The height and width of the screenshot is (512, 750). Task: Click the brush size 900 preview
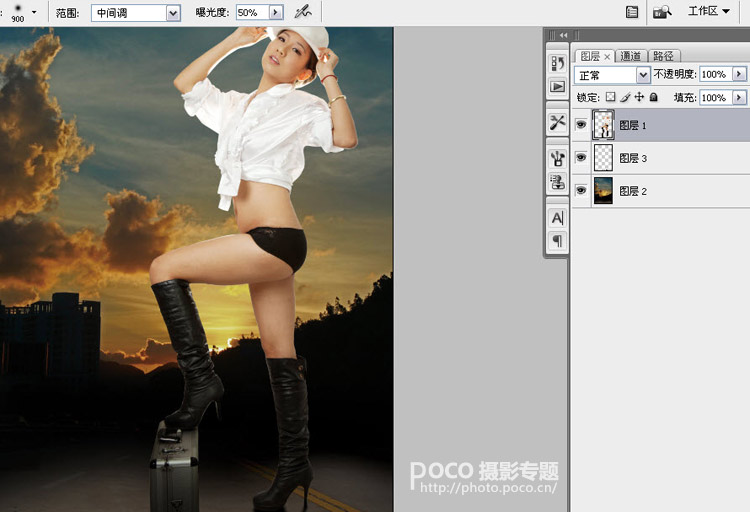point(18,12)
